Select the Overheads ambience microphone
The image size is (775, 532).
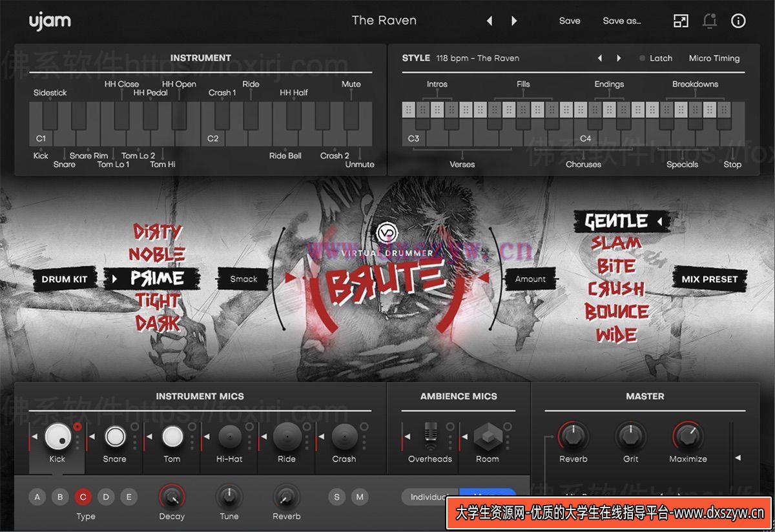click(431, 437)
